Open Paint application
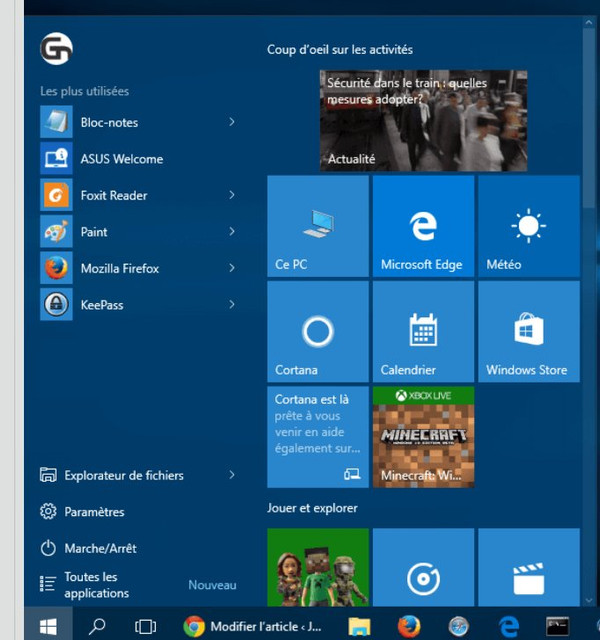 [139, 231]
